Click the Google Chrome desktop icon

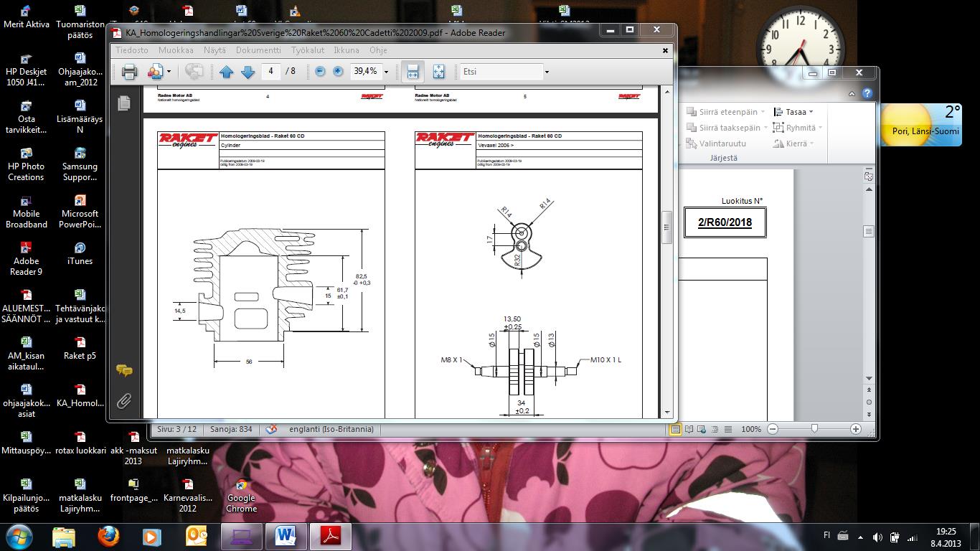point(241,495)
